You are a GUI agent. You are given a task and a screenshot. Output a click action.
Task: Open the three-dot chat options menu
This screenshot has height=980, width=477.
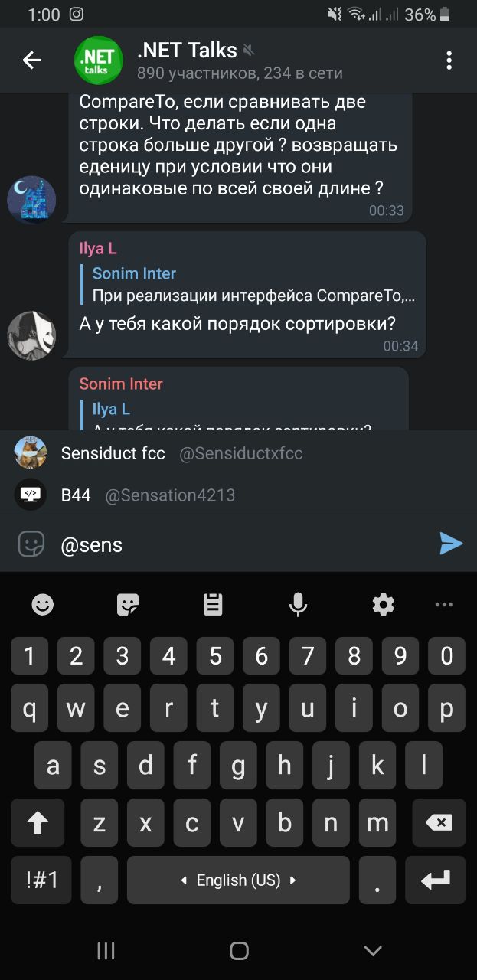449,60
